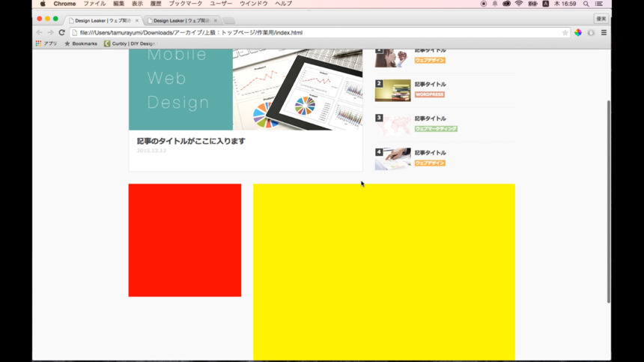Open a new tab button
Viewport: 644px width, 362px height.
point(229,20)
